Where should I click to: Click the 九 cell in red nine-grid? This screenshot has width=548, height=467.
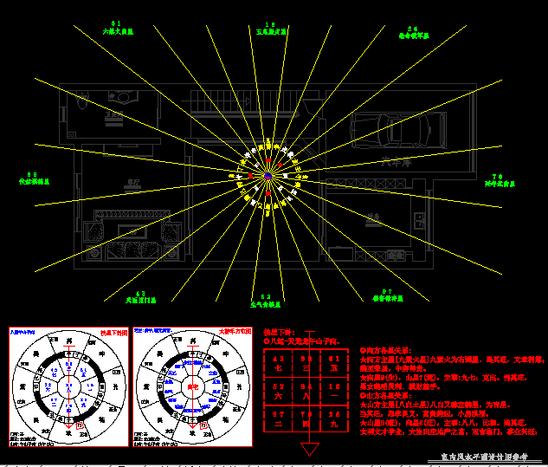coord(334,419)
